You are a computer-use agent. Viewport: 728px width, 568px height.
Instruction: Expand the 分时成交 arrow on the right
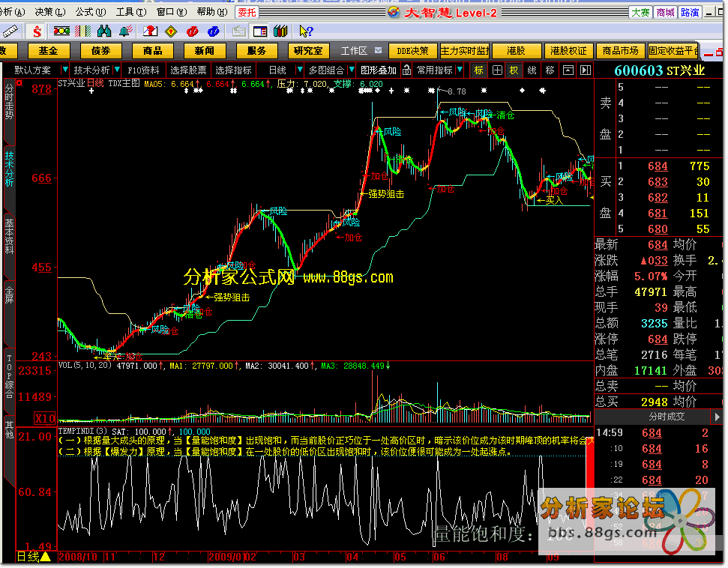click(x=717, y=417)
